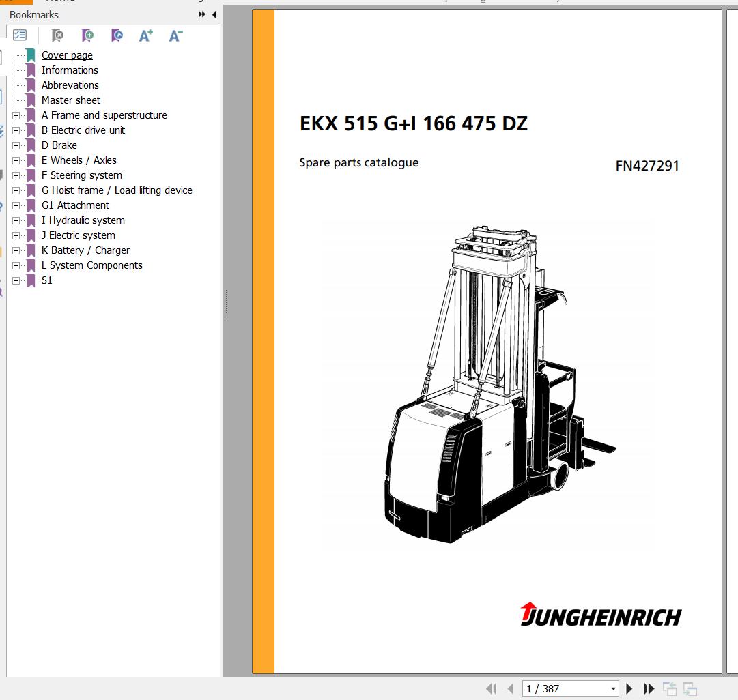The height and width of the screenshot is (700, 738).
Task: Open the page number dropdown arrow
Action: [x=613, y=689]
